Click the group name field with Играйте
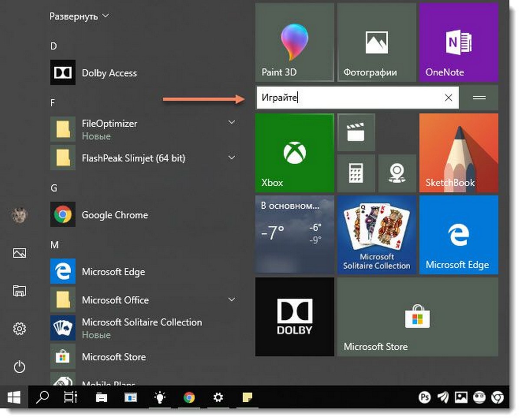This screenshot has height=420, width=521. pos(357,98)
